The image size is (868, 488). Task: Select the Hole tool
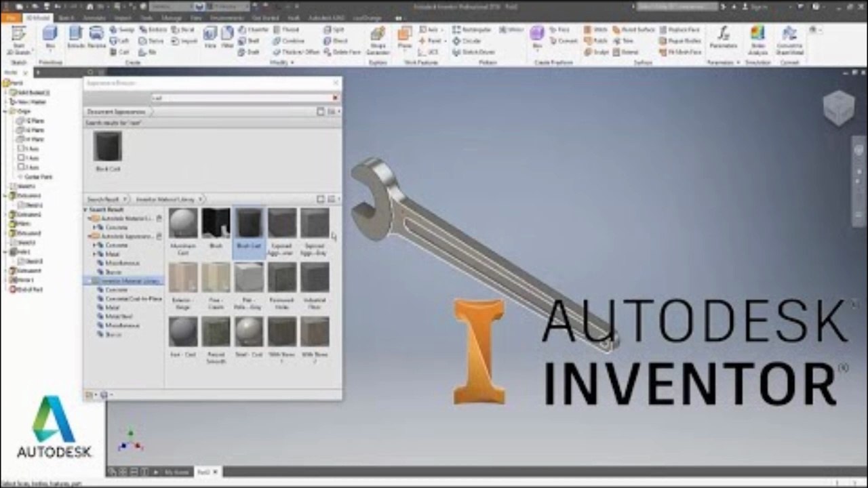point(210,38)
